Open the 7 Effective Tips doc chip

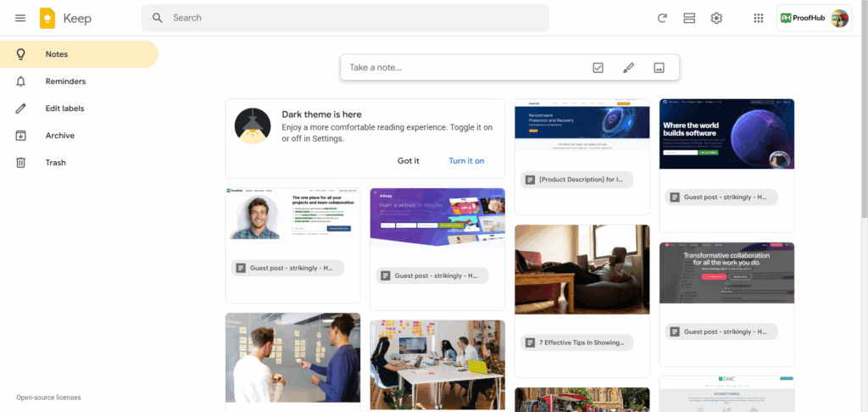[576, 342]
